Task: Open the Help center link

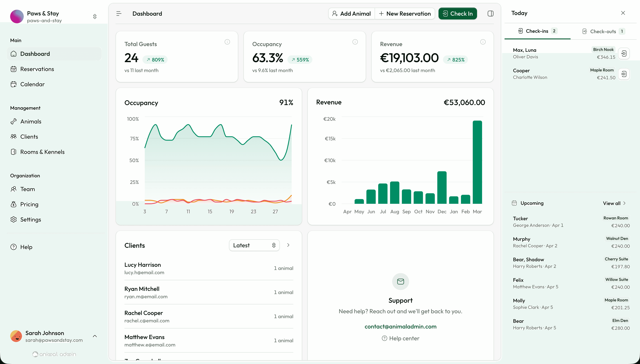Action: [400, 338]
